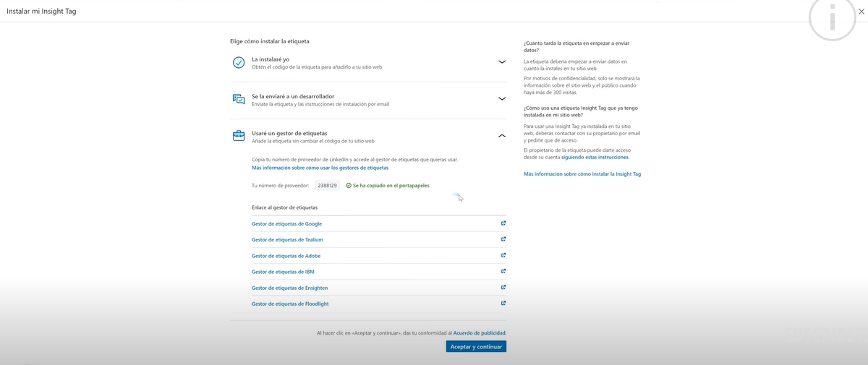Click the Aceptar y continuar button

[x=476, y=347]
